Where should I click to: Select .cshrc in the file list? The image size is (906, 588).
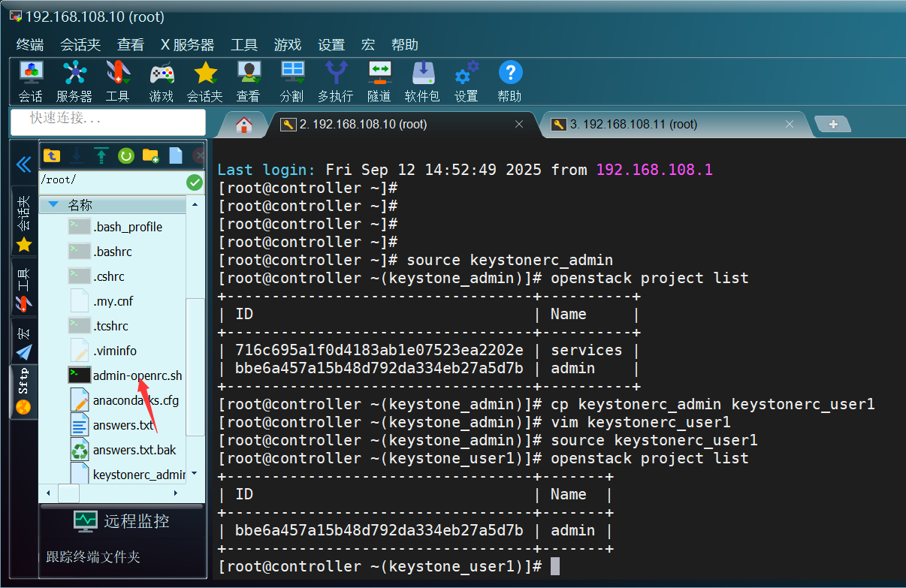[109, 276]
